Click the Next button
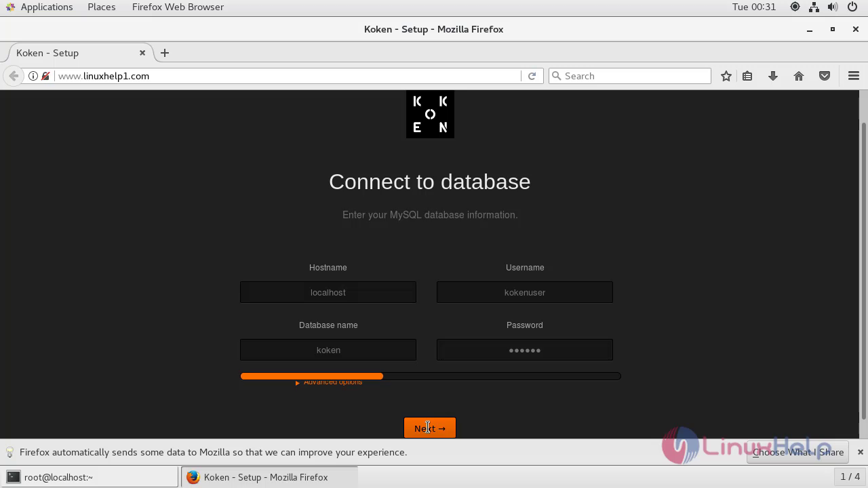Image resolution: width=868 pixels, height=488 pixels. point(430,428)
